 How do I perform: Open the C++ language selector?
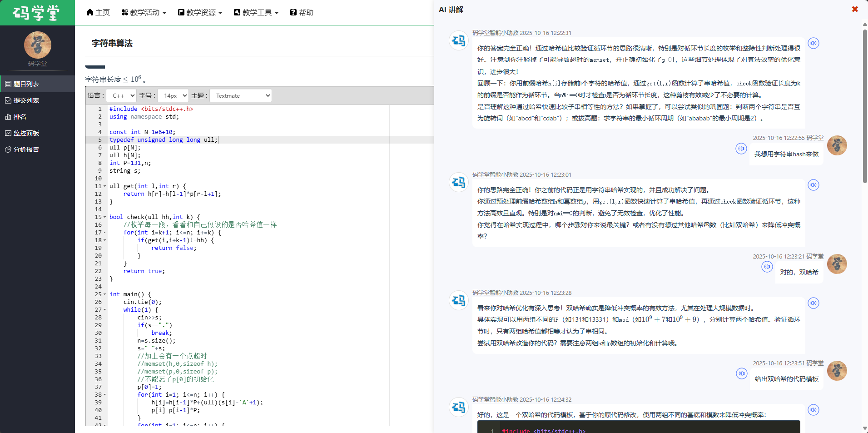[121, 95]
